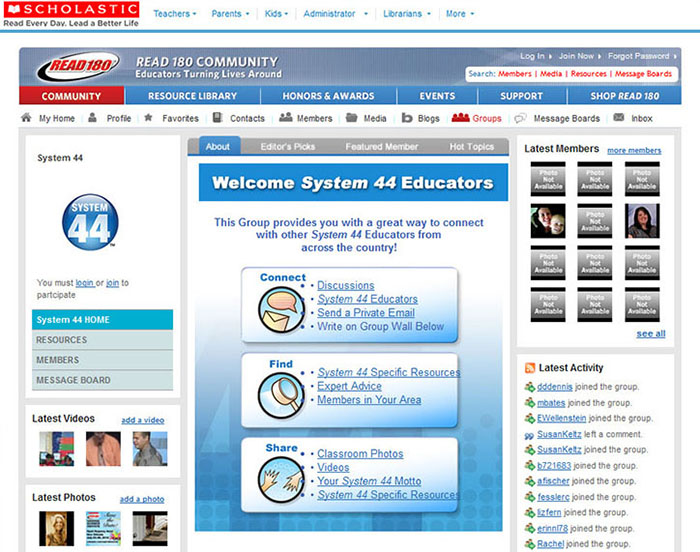Click the My Home house icon
This screenshot has height=552, width=700.
coord(26,118)
